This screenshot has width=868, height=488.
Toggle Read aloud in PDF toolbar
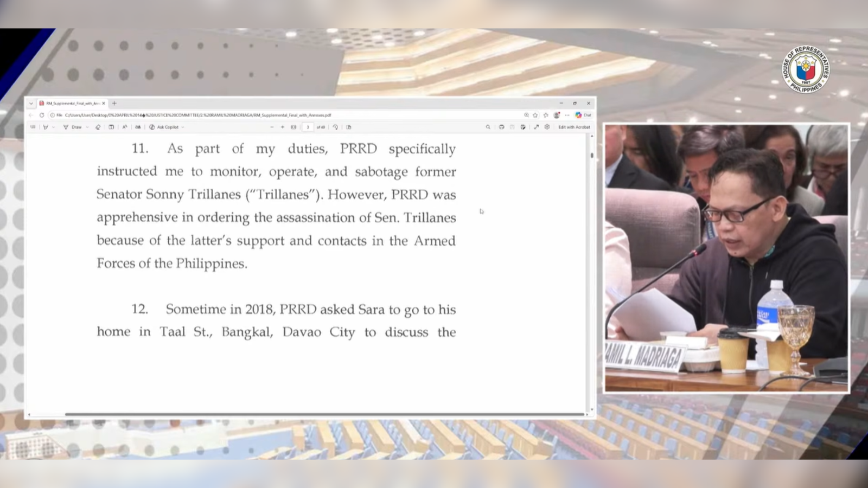pos(124,127)
